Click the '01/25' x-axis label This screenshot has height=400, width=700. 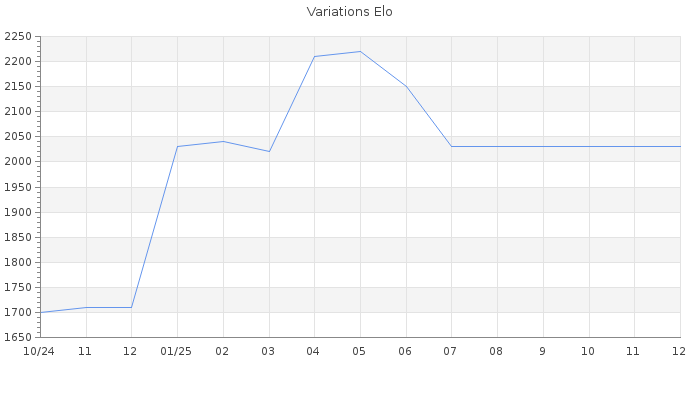[x=177, y=351]
